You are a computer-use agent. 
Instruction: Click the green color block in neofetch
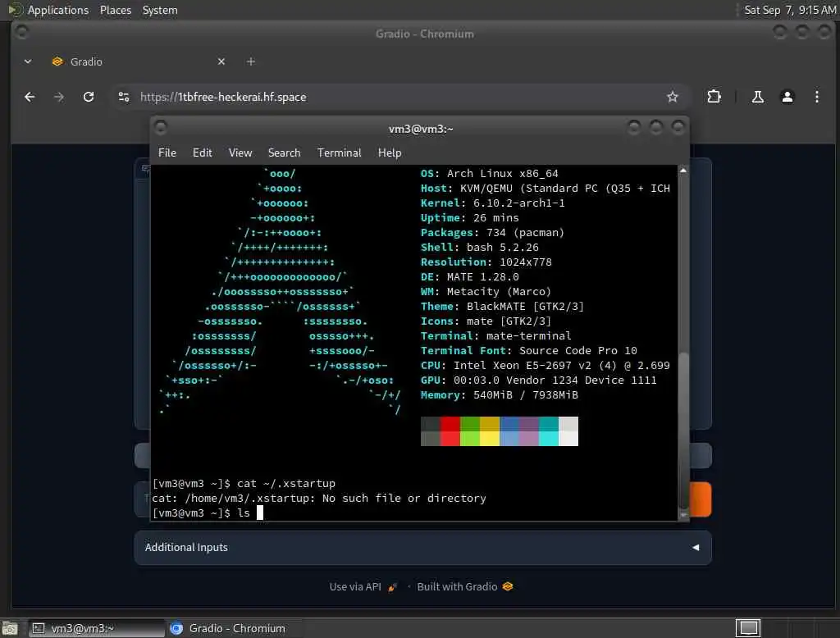470,431
